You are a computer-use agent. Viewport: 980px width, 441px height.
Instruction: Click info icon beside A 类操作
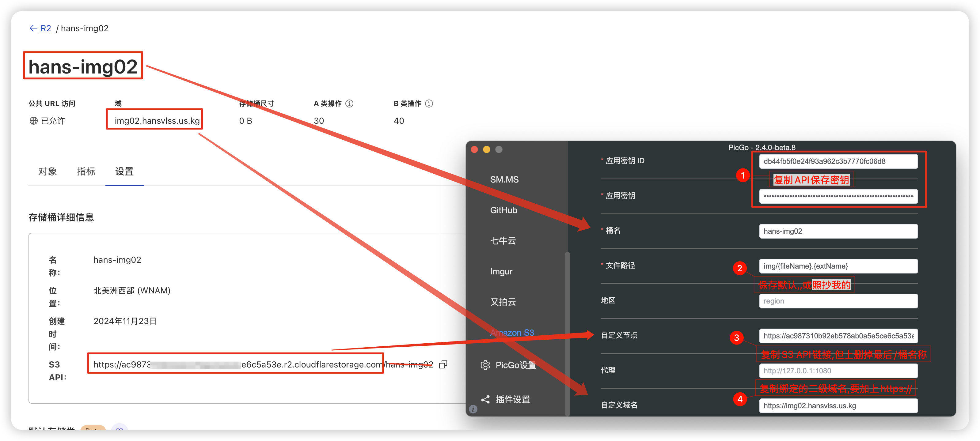(349, 104)
